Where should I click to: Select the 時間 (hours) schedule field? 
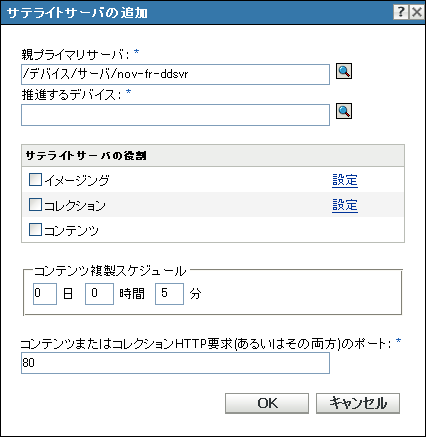coord(99,294)
